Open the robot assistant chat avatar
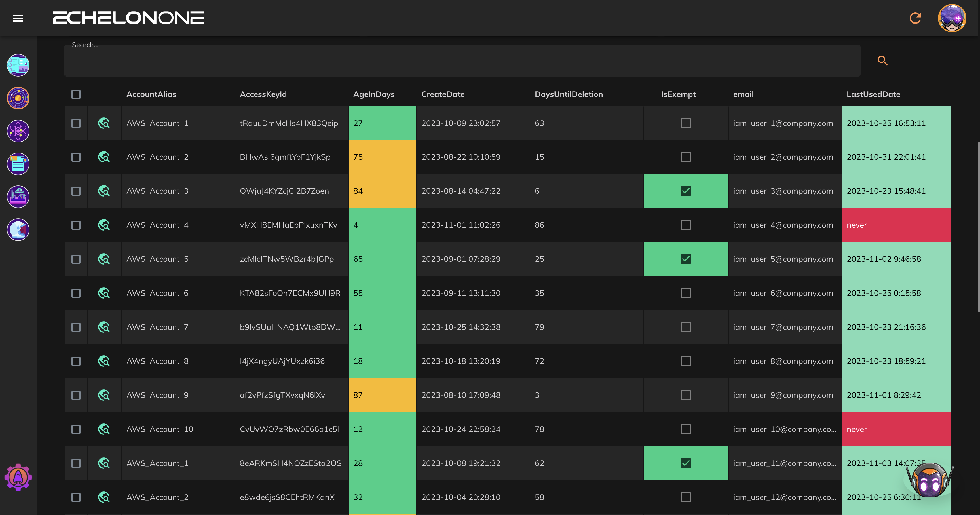The image size is (980, 515). coord(930,481)
